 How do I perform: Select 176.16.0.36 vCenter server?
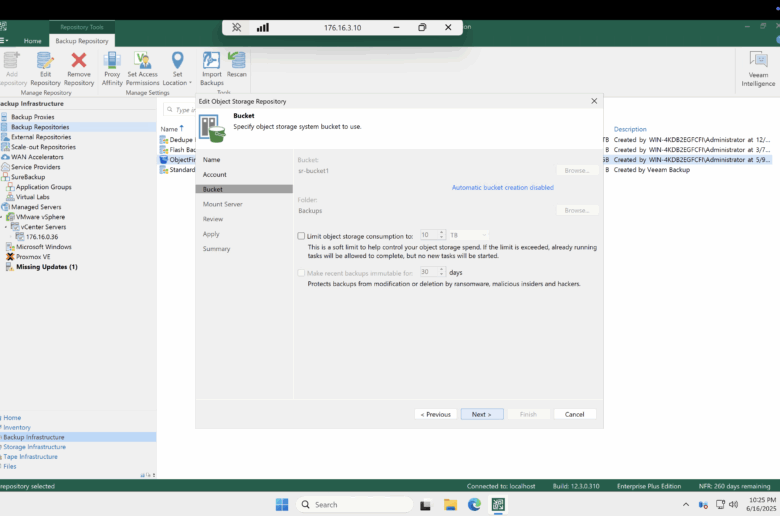pyautogui.click(x=42, y=237)
